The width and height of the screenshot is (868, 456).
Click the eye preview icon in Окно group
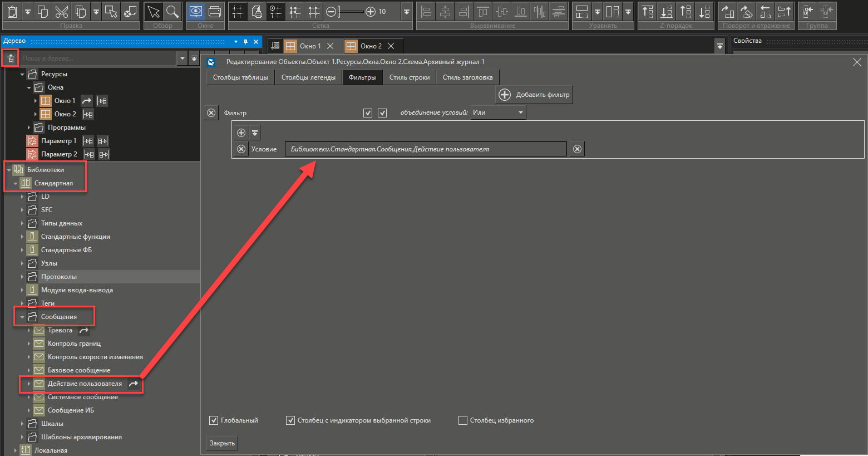click(195, 12)
